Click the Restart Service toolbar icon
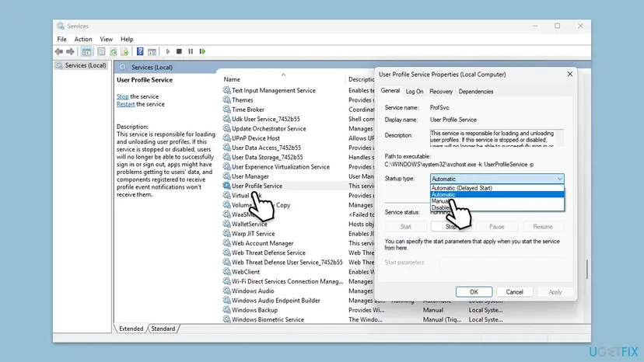Image resolution: width=644 pixels, height=362 pixels. point(202,51)
